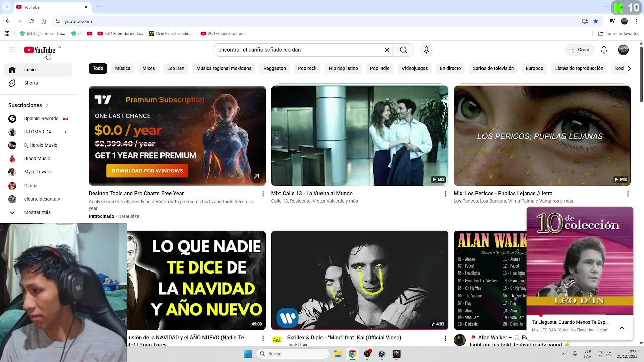Open Spinnin' Records subscription
This screenshot has width=644, height=362.
[38, 119]
